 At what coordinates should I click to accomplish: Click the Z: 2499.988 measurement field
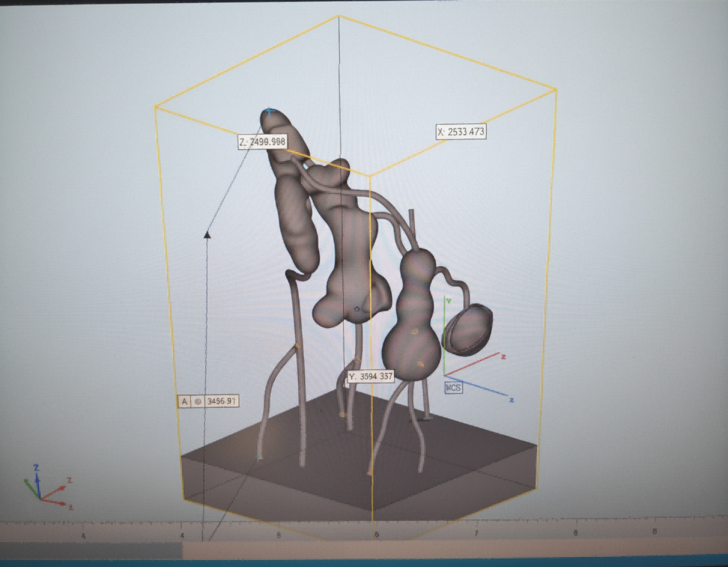pyautogui.click(x=262, y=142)
